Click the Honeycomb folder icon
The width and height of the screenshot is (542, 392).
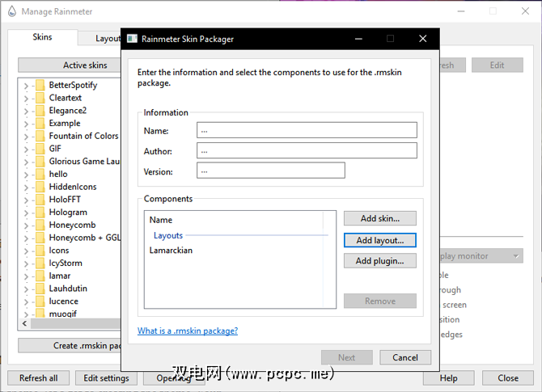pos(40,225)
